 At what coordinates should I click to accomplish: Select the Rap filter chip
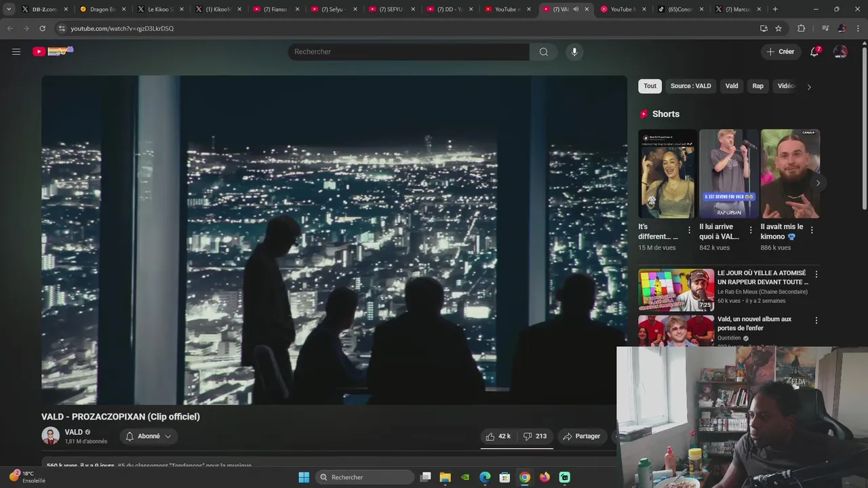[758, 86]
